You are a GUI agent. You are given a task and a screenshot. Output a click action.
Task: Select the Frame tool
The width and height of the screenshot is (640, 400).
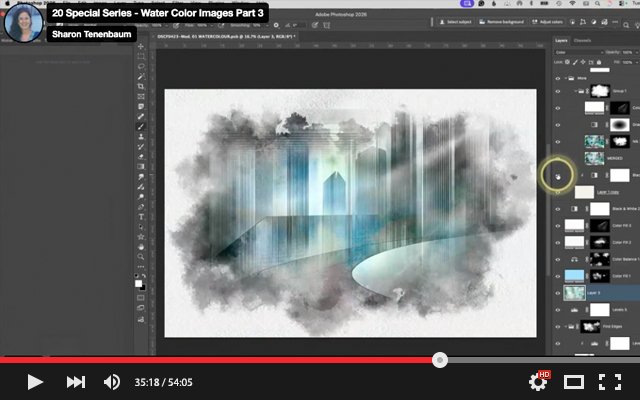tap(141, 97)
